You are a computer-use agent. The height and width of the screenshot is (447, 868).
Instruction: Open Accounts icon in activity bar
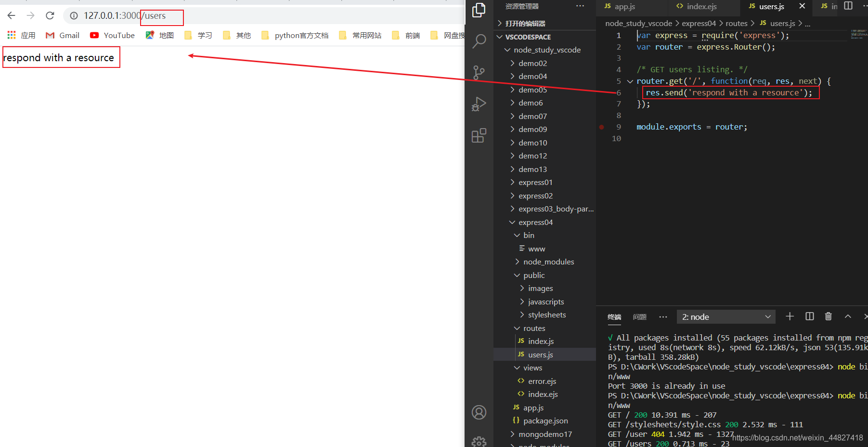pyautogui.click(x=479, y=412)
